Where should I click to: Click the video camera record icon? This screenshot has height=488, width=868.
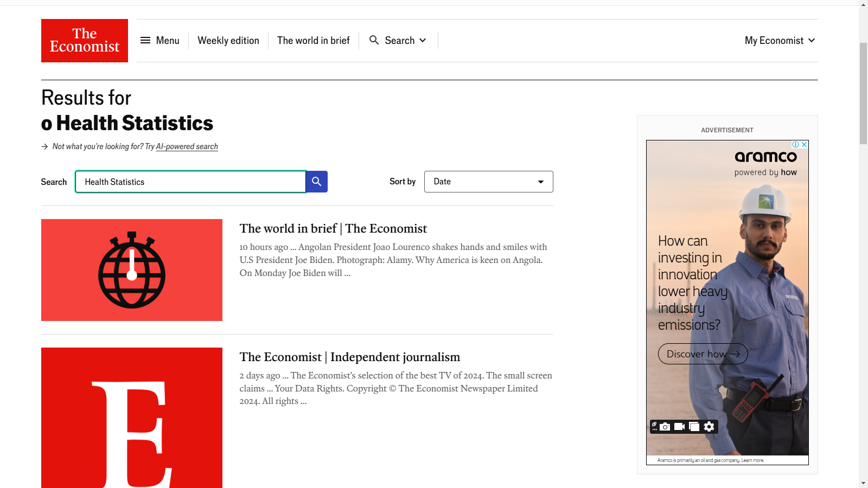[679, 427]
